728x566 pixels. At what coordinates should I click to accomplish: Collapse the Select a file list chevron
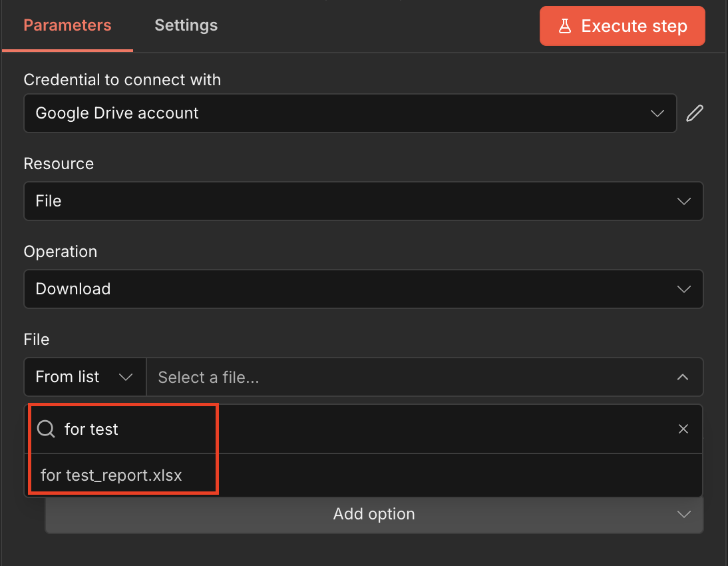[x=683, y=378]
